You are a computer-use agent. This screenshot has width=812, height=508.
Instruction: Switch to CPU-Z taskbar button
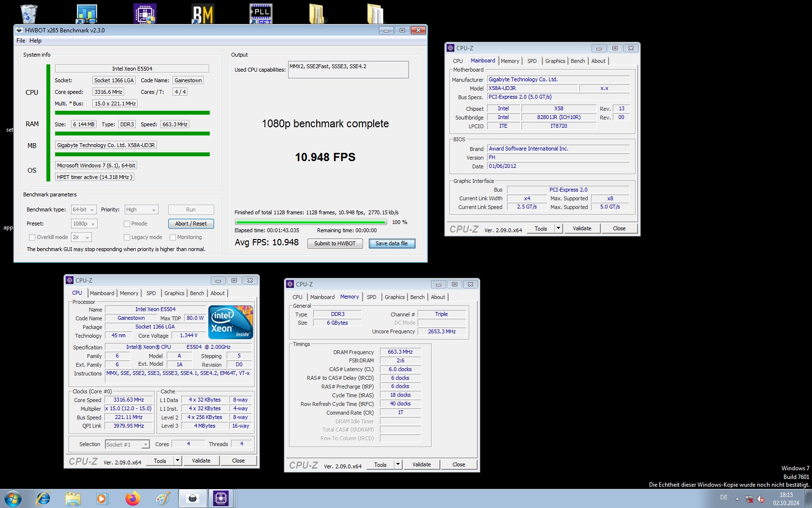click(221, 498)
